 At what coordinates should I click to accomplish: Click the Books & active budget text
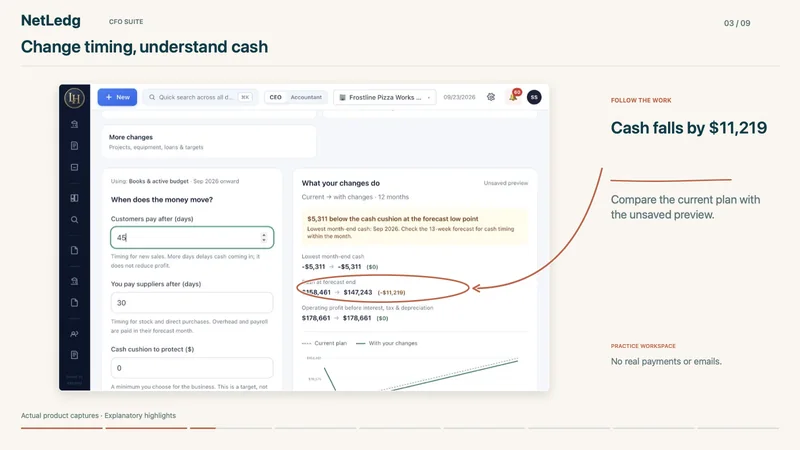pyautogui.click(x=159, y=181)
